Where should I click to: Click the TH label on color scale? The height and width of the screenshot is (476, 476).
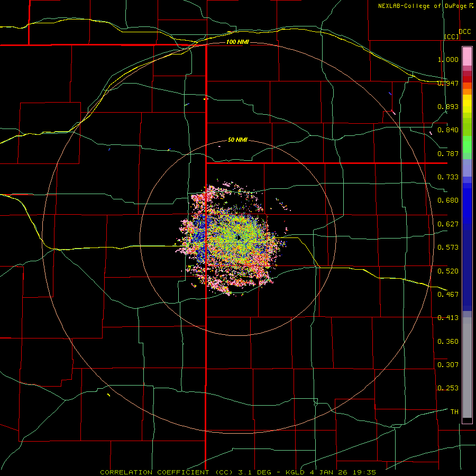pos(454,412)
